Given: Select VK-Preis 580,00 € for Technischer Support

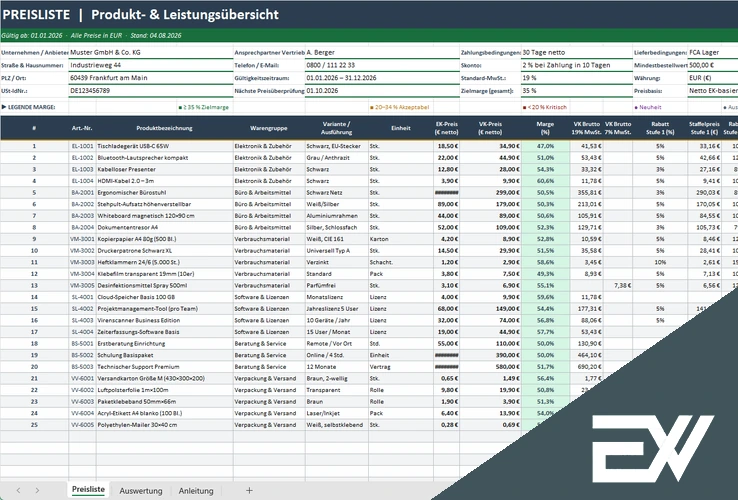Looking at the screenshot, I should [x=490, y=367].
